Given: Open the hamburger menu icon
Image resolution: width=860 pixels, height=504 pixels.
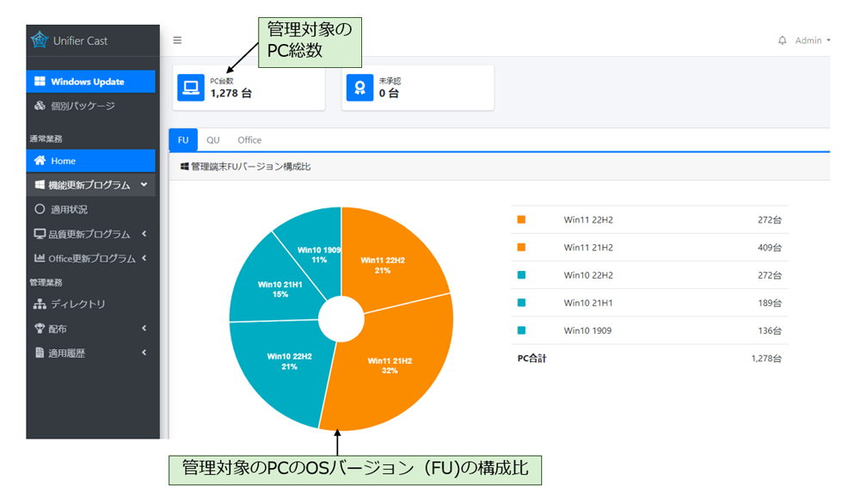Looking at the screenshot, I should (x=177, y=40).
